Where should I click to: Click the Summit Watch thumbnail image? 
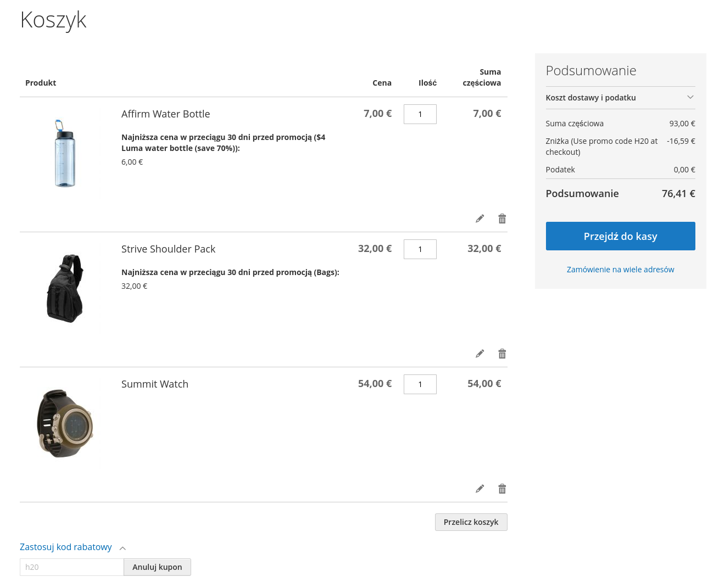(x=65, y=423)
